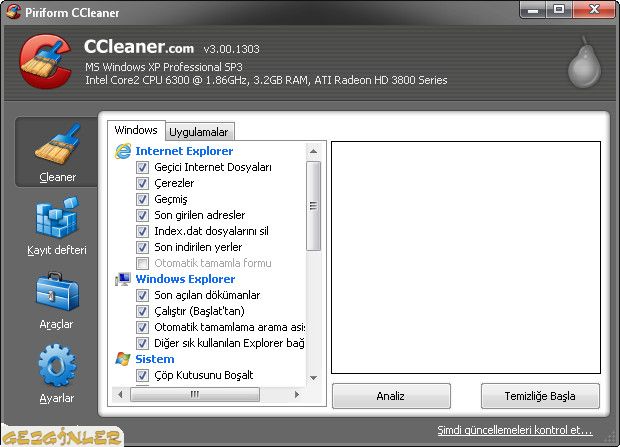The width and height of the screenshot is (620, 447).
Task: Click the Araçlar sidebar label
Action: pos(57,324)
